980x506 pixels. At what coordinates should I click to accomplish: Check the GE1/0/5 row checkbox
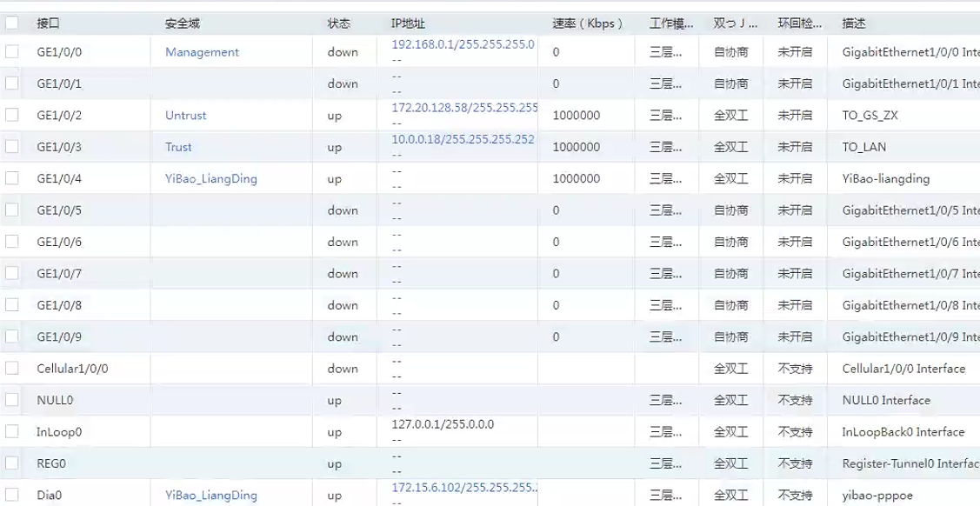12,210
